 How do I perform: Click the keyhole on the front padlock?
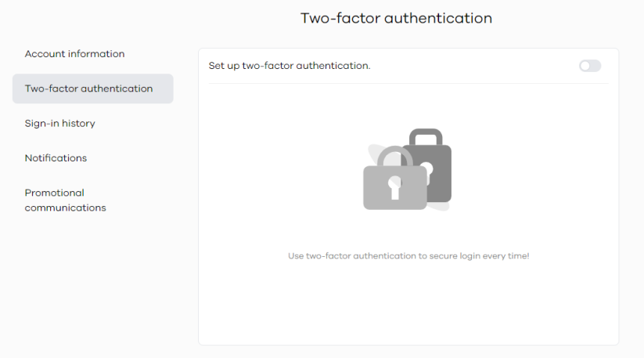[394, 187]
